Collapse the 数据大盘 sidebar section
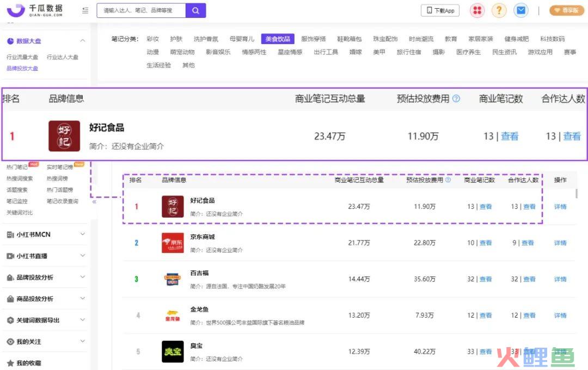Viewport: 588px width, 370px height. (83, 40)
